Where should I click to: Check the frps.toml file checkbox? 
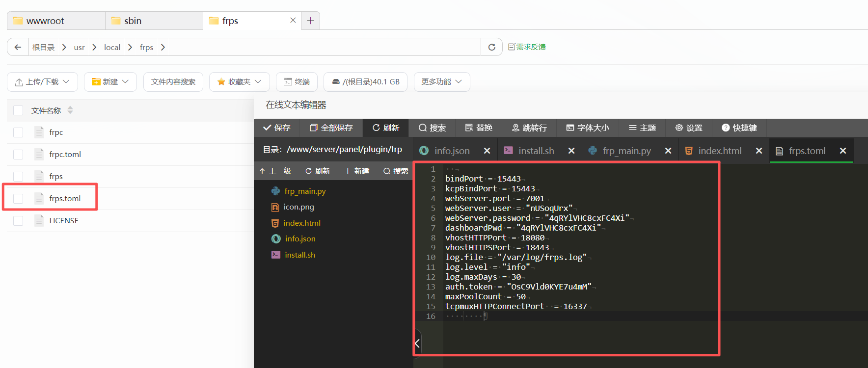[18, 198]
